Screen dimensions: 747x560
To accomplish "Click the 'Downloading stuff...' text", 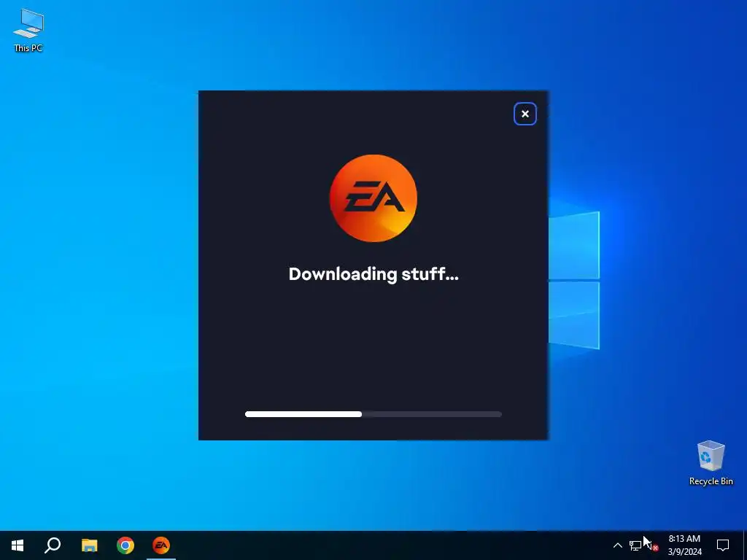I will point(373,274).
